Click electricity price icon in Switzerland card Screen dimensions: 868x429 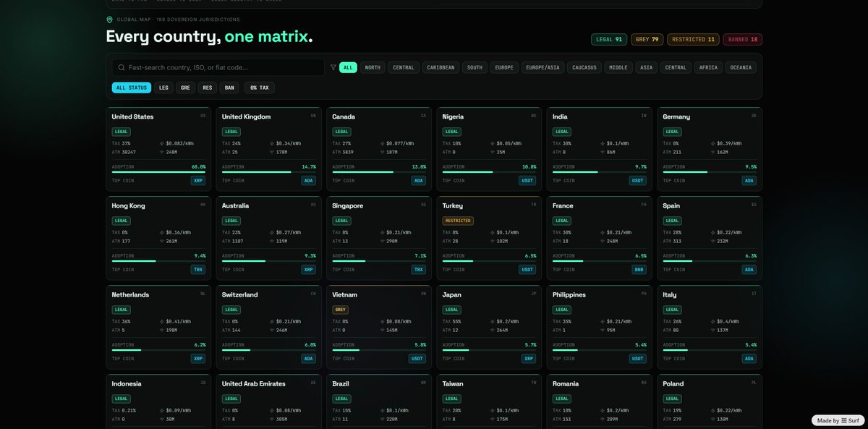(272, 321)
